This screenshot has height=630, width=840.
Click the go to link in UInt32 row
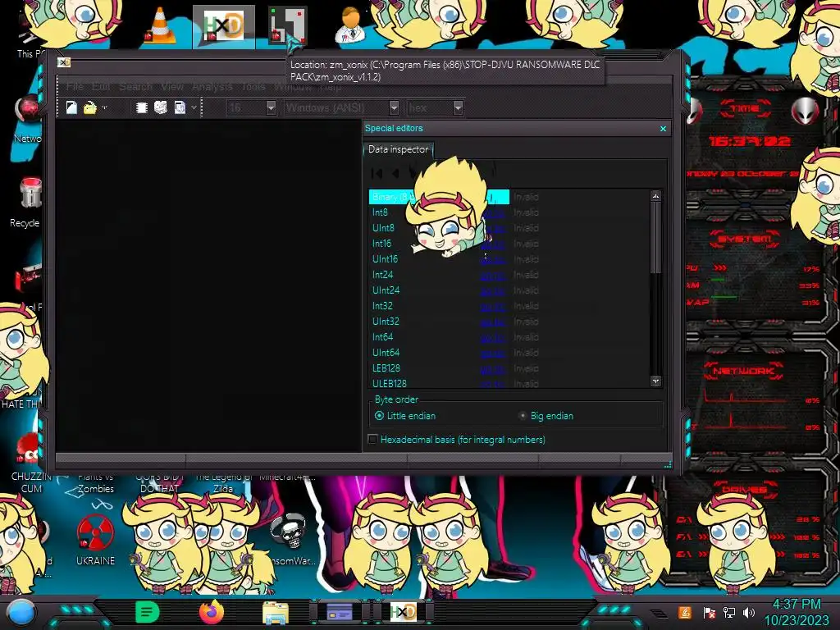[493, 322]
